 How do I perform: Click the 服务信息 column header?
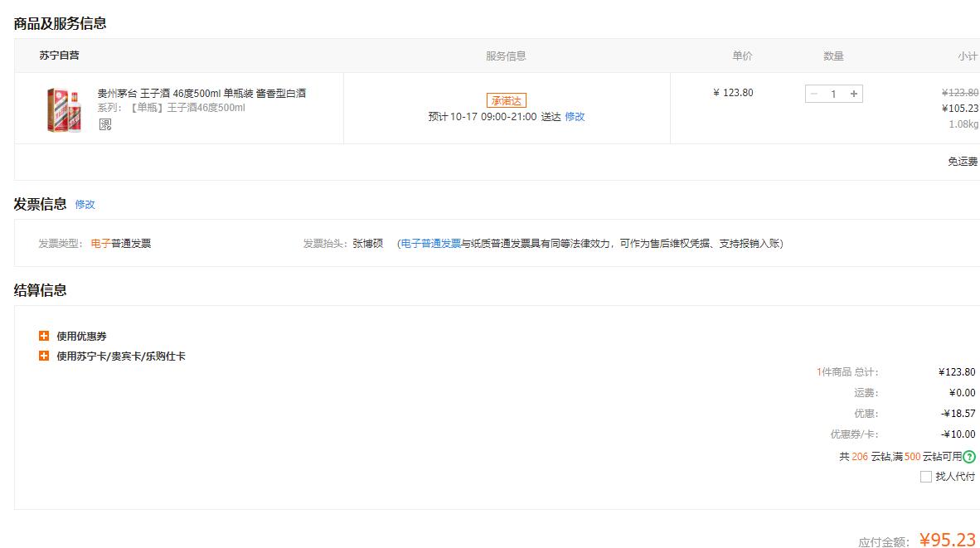click(x=507, y=56)
